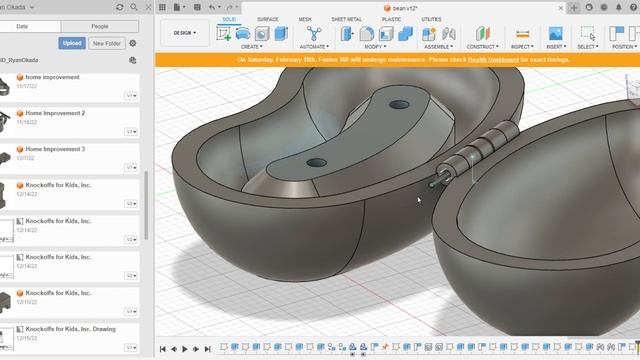Click the data panel vertical scrollbar
Viewport: 640px width, 360px height.
pos(146,206)
